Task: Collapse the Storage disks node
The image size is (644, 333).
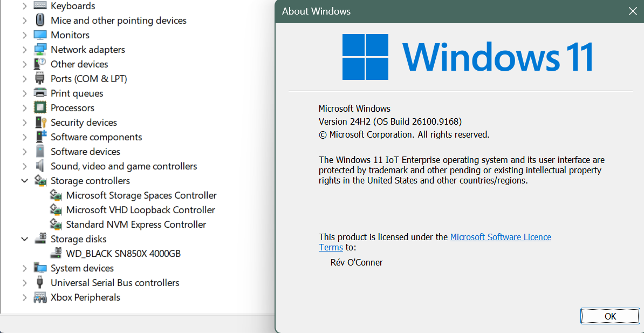Action: point(25,239)
